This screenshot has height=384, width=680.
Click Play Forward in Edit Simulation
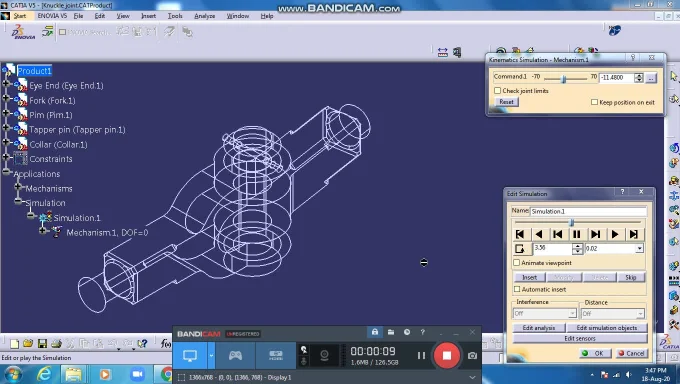[x=615, y=234]
